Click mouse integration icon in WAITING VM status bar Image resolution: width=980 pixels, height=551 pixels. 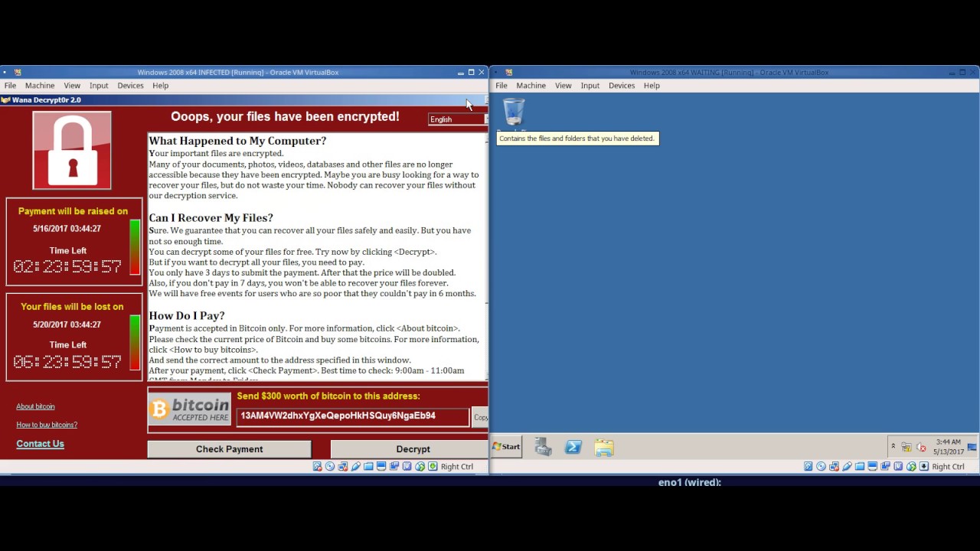point(911,466)
